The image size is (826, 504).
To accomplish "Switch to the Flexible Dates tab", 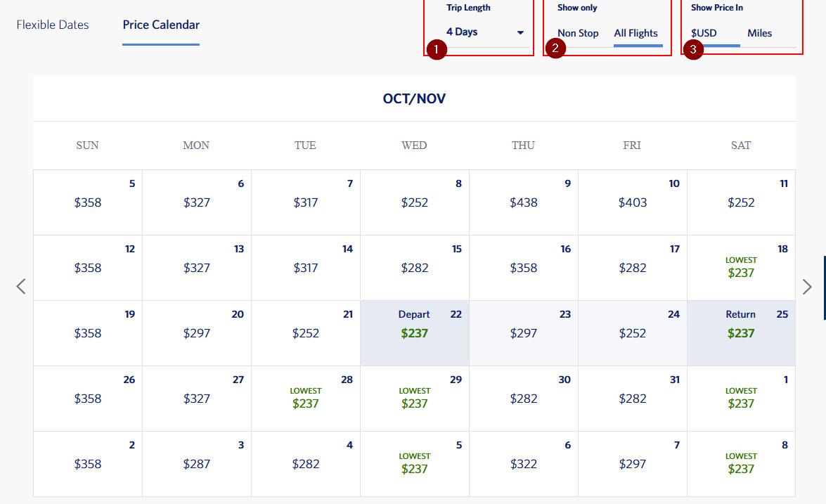I will point(53,25).
